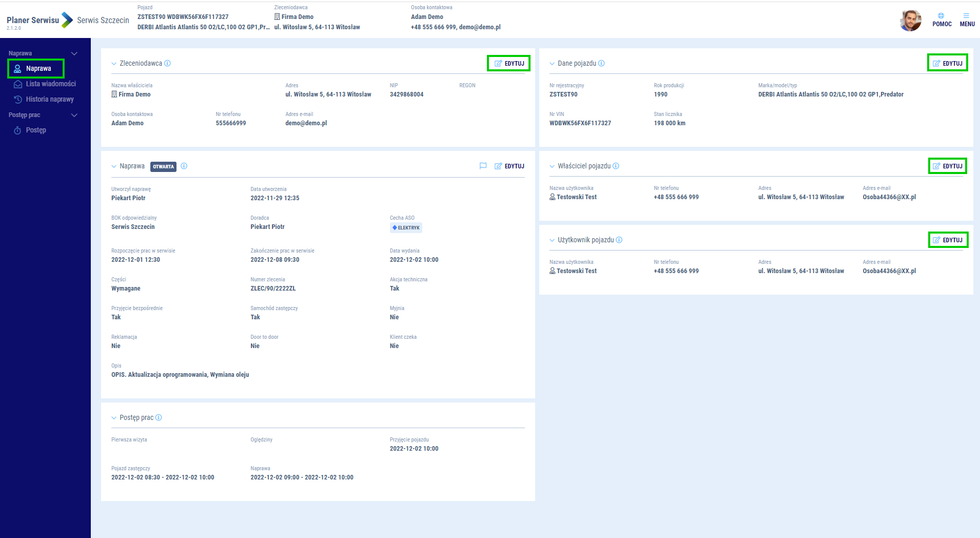Image resolution: width=980 pixels, height=538 pixels.
Task: Open Lista wiadomości in the sidebar
Action: (50, 84)
